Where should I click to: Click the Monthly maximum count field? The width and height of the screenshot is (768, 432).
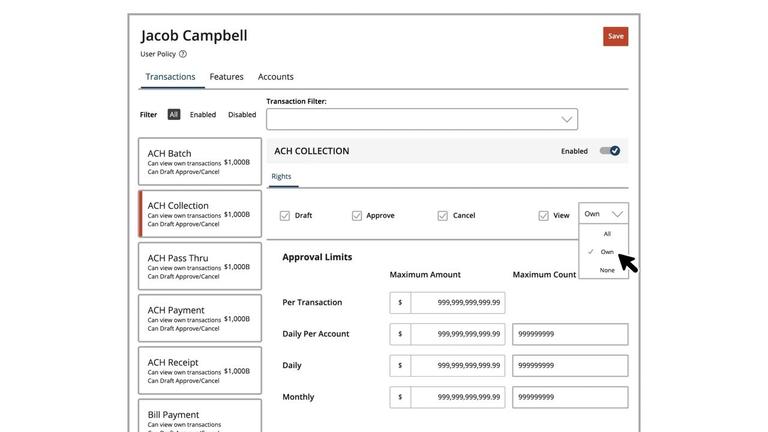(x=570, y=398)
